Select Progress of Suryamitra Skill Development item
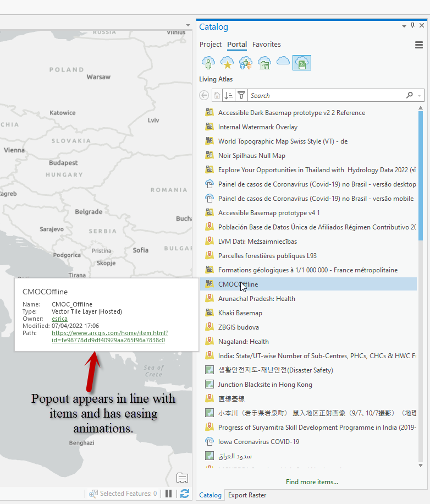430x504 pixels. (308, 428)
